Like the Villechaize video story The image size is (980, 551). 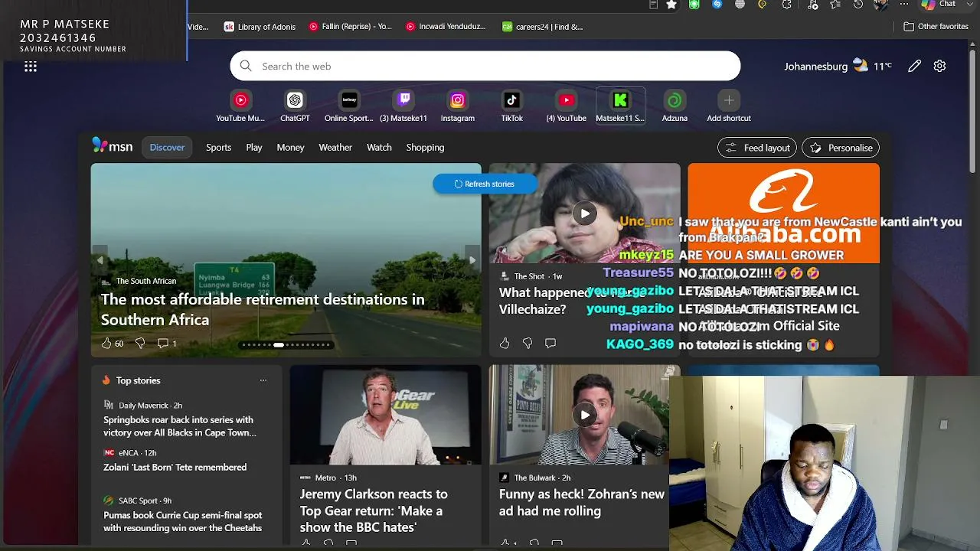click(x=505, y=344)
